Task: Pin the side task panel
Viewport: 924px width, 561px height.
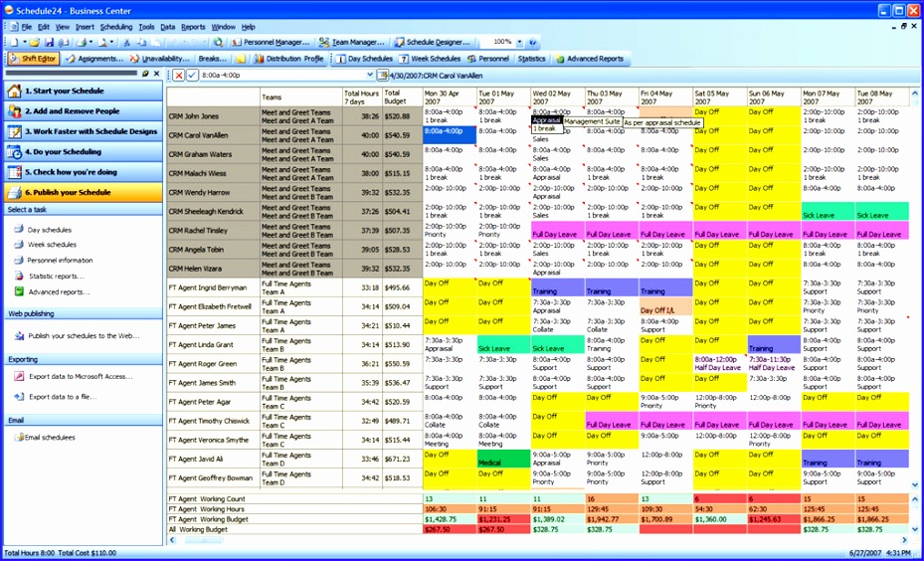Action: point(145,74)
